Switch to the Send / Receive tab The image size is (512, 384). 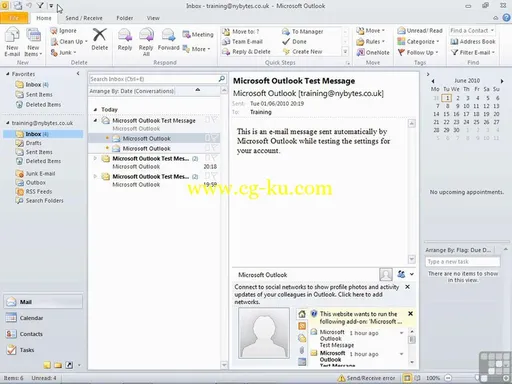point(84,18)
